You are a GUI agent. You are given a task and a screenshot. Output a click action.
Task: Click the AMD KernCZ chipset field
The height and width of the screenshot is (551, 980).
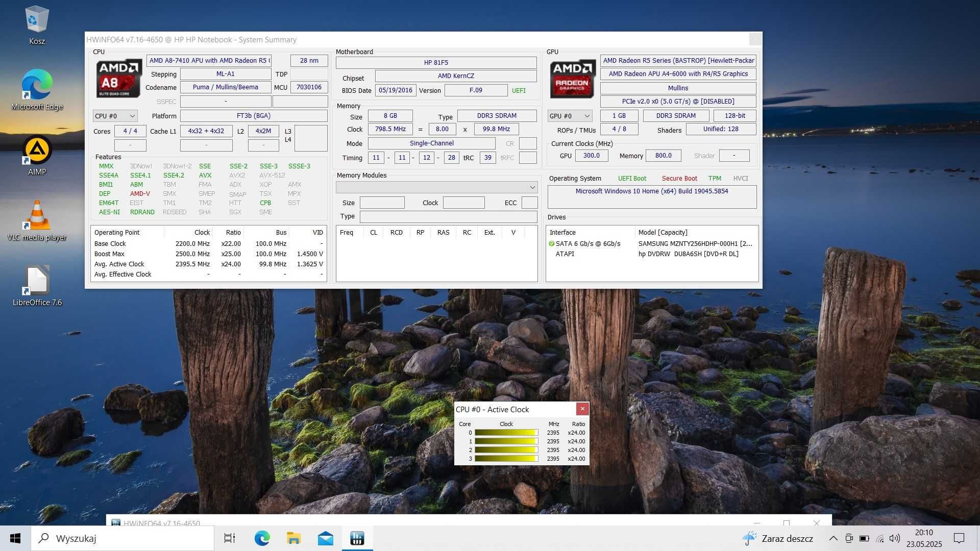pyautogui.click(x=456, y=76)
